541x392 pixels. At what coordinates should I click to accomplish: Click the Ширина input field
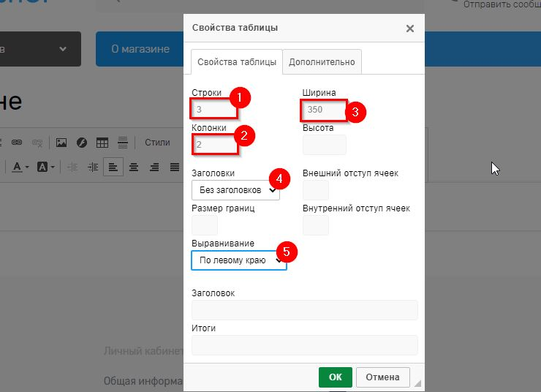[323, 110]
